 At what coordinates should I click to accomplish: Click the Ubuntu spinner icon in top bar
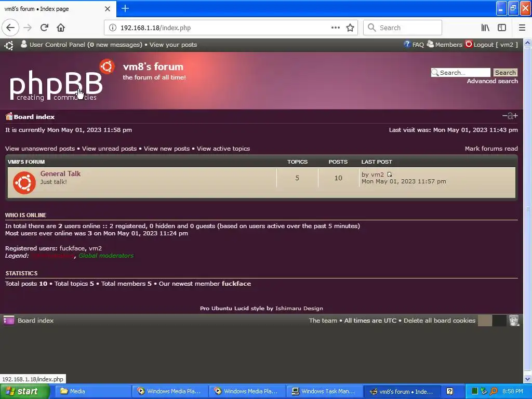[9, 45]
